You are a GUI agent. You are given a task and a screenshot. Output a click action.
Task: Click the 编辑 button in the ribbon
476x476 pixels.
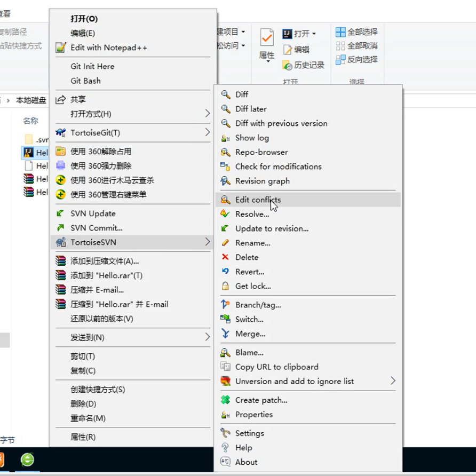(x=296, y=49)
